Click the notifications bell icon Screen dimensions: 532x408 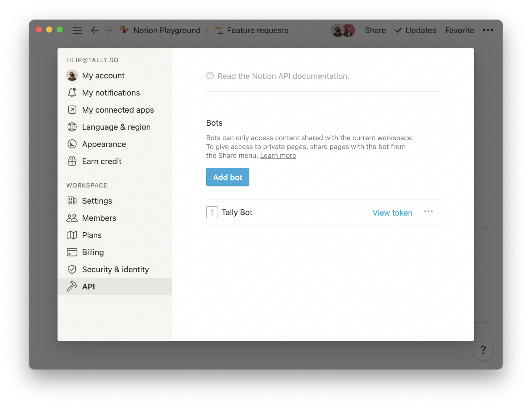72,93
